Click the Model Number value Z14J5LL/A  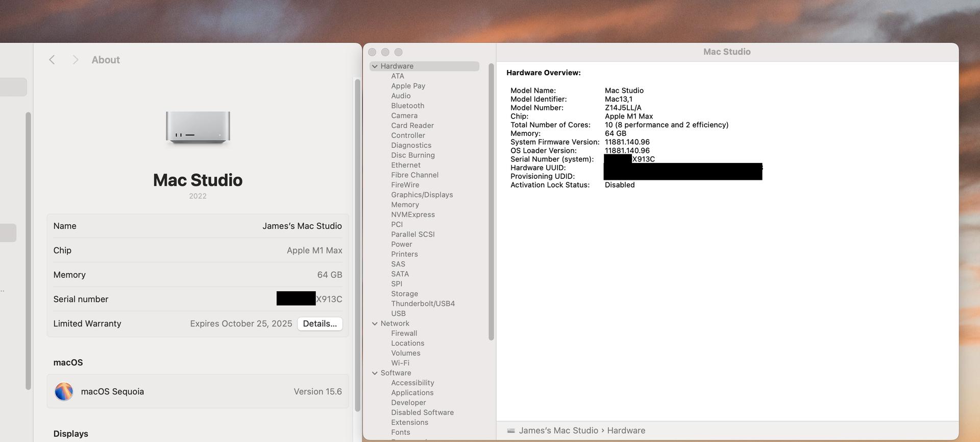[x=623, y=108]
